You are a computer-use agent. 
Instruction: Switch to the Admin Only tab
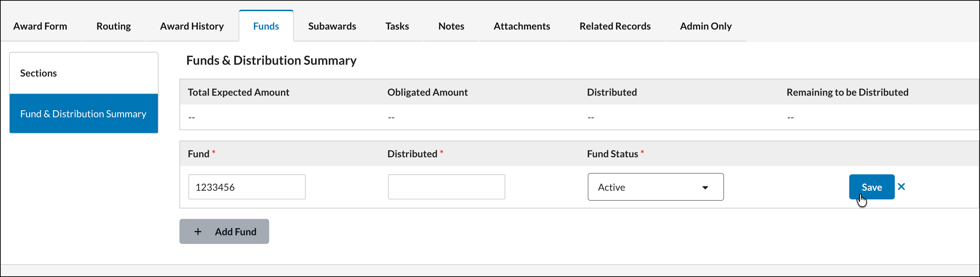point(705,26)
